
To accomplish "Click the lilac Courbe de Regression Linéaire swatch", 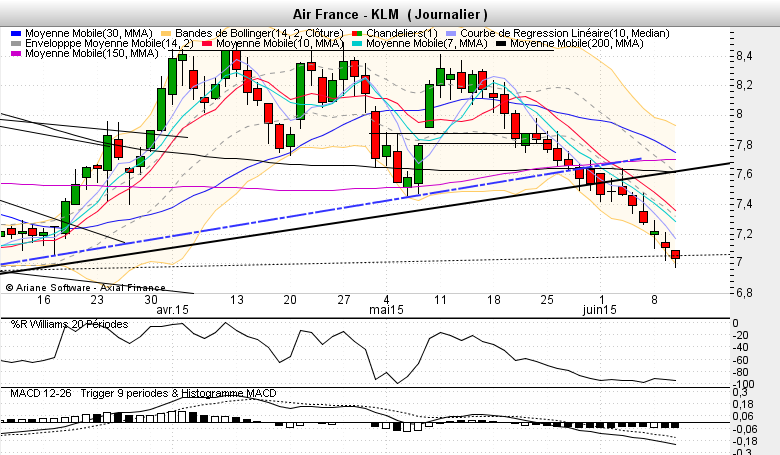I will pyautogui.click(x=452, y=33).
